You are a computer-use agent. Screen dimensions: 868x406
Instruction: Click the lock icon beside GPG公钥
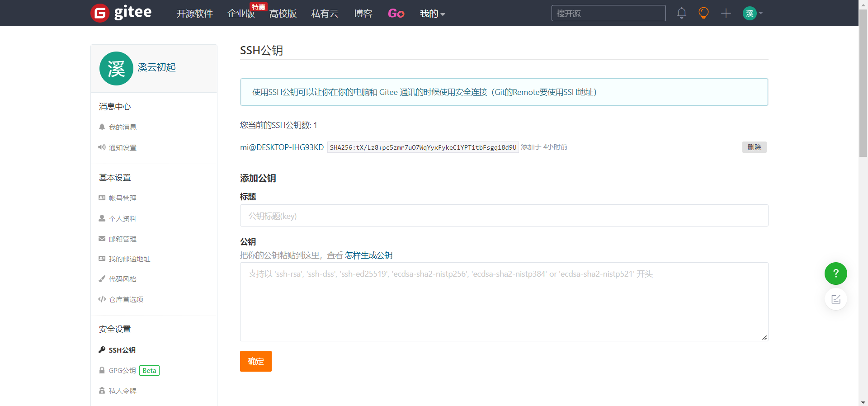102,370
